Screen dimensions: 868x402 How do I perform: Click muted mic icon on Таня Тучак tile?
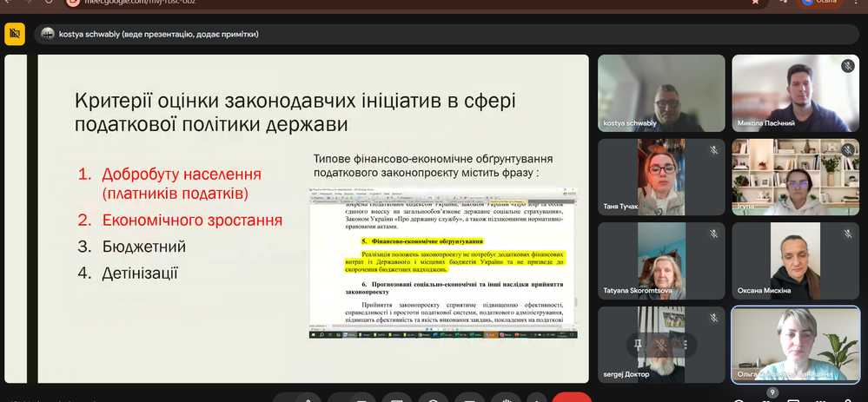pos(713,149)
